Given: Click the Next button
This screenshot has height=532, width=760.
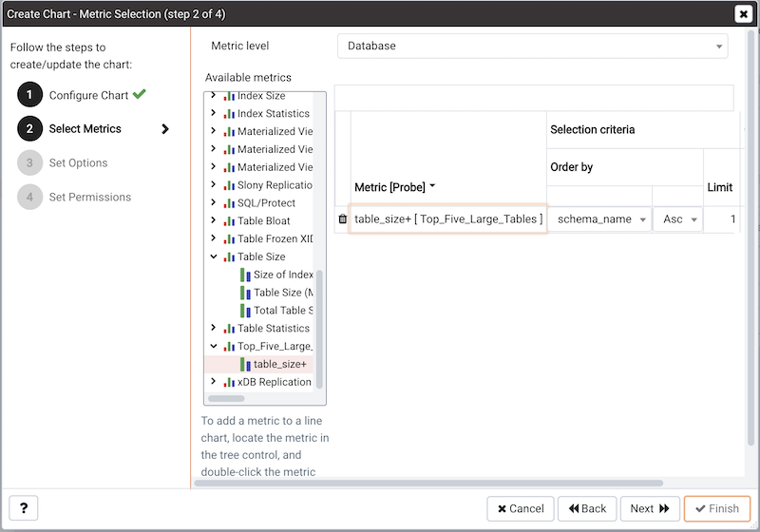Looking at the screenshot, I should pyautogui.click(x=650, y=508).
